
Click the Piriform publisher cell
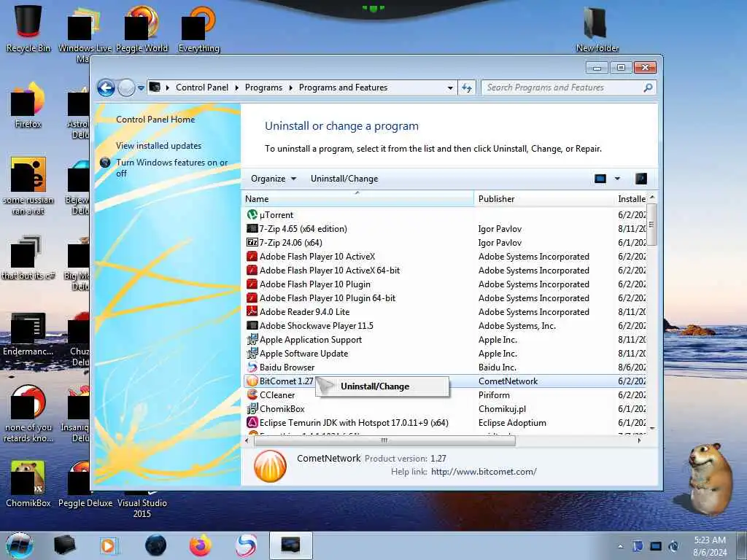(494, 394)
